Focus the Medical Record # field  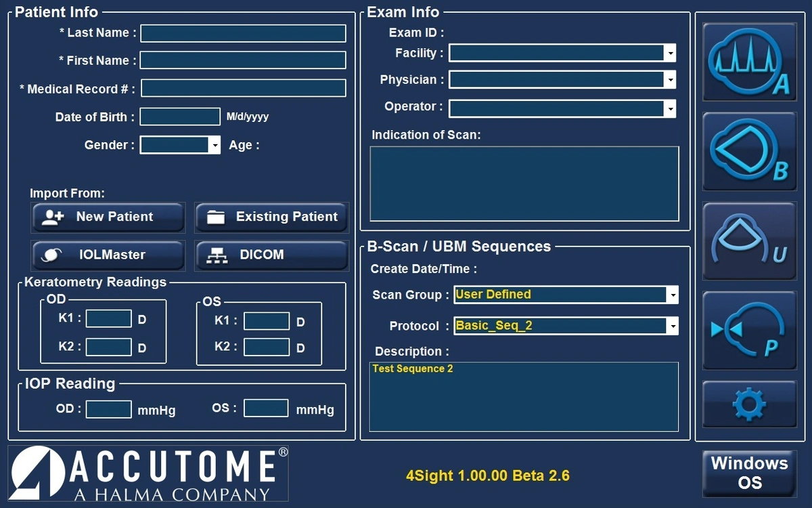click(243, 88)
